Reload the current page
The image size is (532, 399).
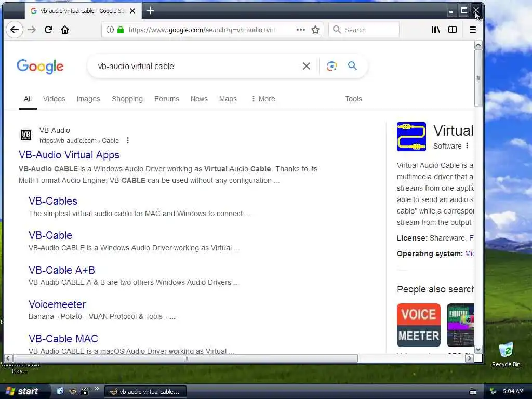pos(48,30)
